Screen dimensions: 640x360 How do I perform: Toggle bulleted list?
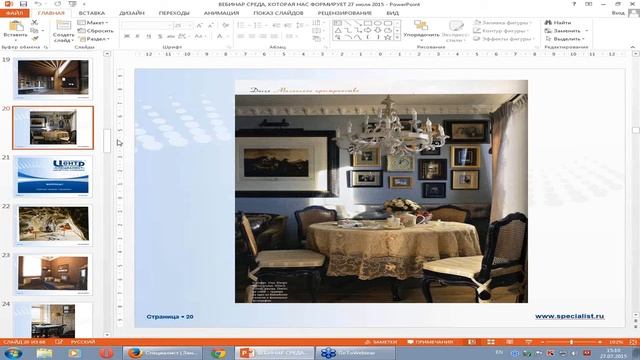pyautogui.click(x=242, y=25)
